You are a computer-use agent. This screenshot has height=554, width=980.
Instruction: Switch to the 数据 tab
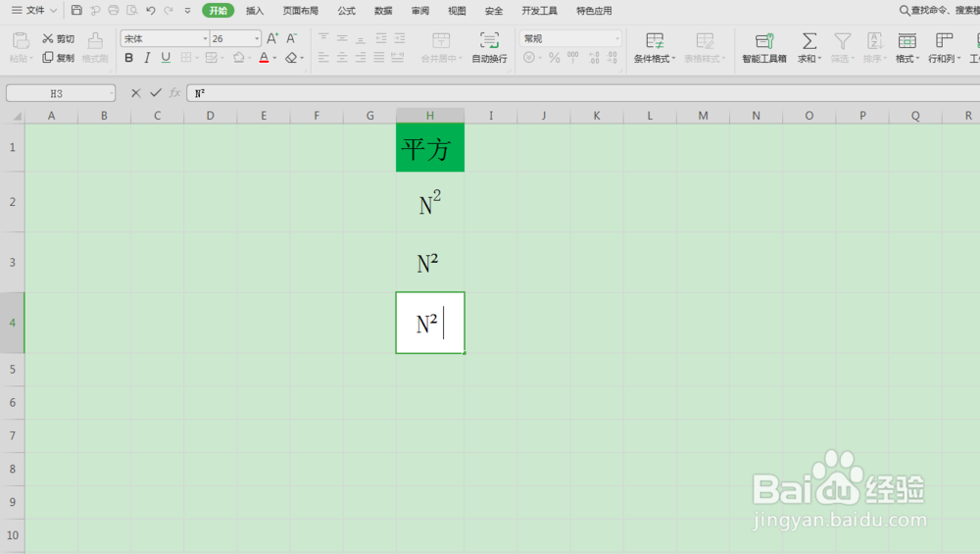383,11
